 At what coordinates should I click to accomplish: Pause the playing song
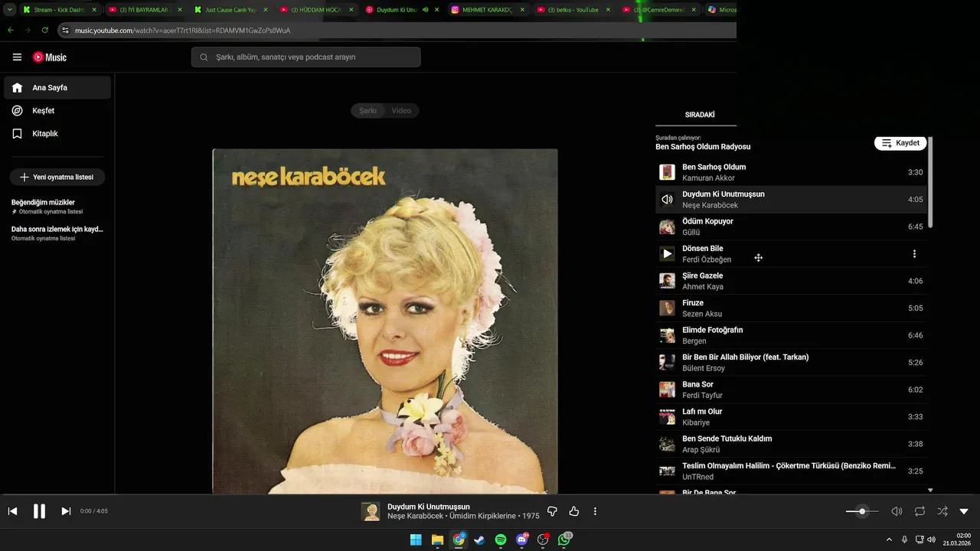coord(39,511)
